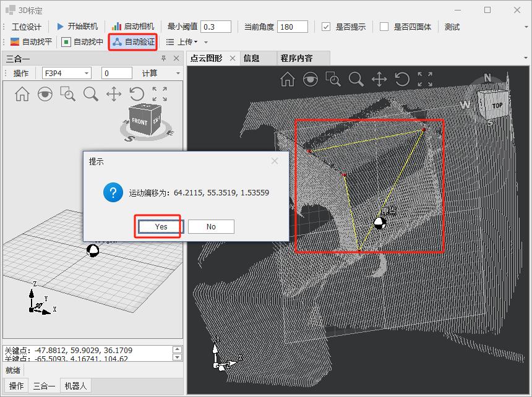This screenshot has width=532, height=397.
Task: Click the TOP view cube in point cloud
Action: (496, 105)
